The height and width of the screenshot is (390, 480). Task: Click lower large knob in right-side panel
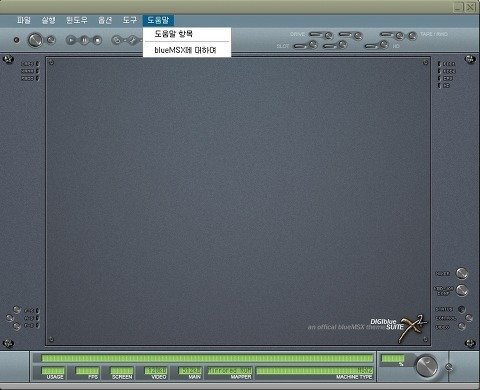click(462, 290)
